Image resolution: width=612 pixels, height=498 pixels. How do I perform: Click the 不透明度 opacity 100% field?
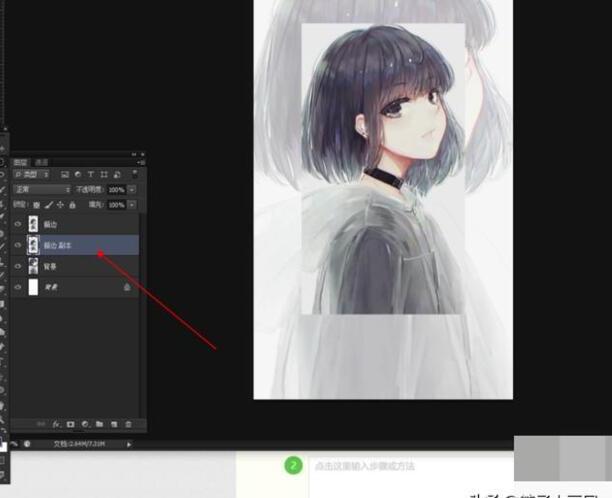[116, 190]
